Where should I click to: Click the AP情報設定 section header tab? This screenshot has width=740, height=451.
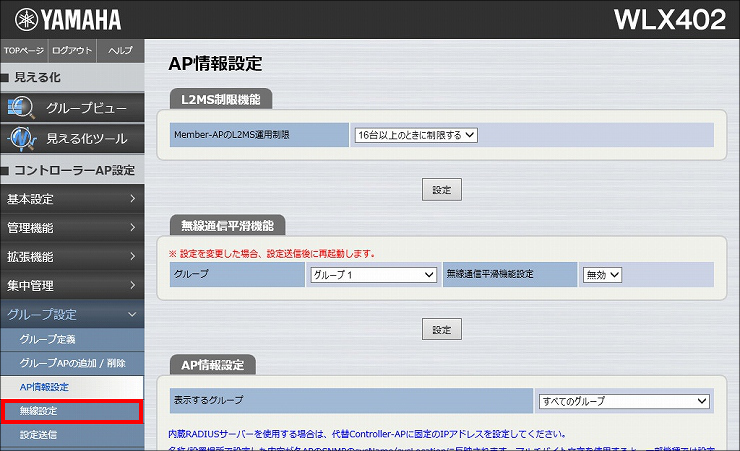pos(213,365)
